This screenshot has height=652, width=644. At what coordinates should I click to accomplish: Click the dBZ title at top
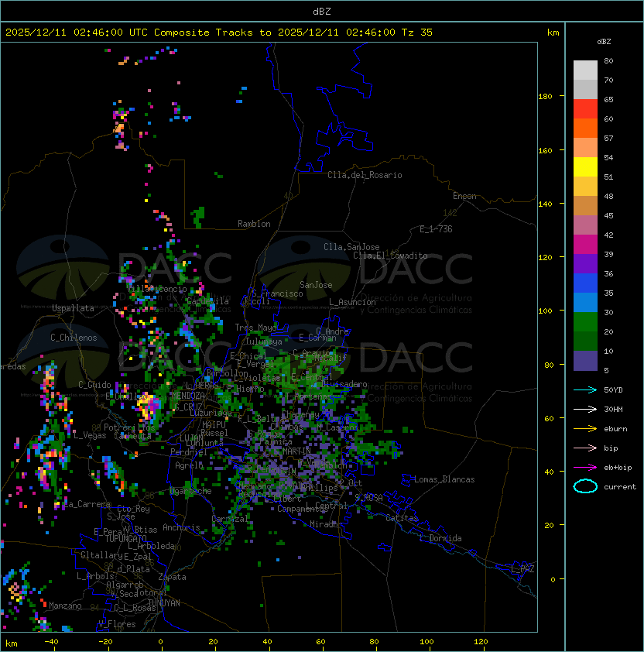pos(322,11)
